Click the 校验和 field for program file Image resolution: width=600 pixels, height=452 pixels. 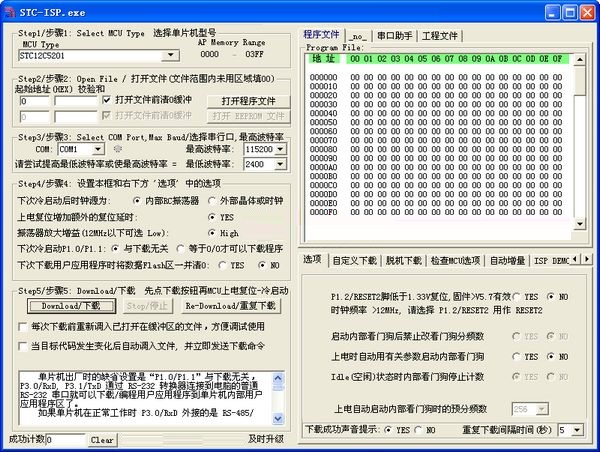pos(76,101)
